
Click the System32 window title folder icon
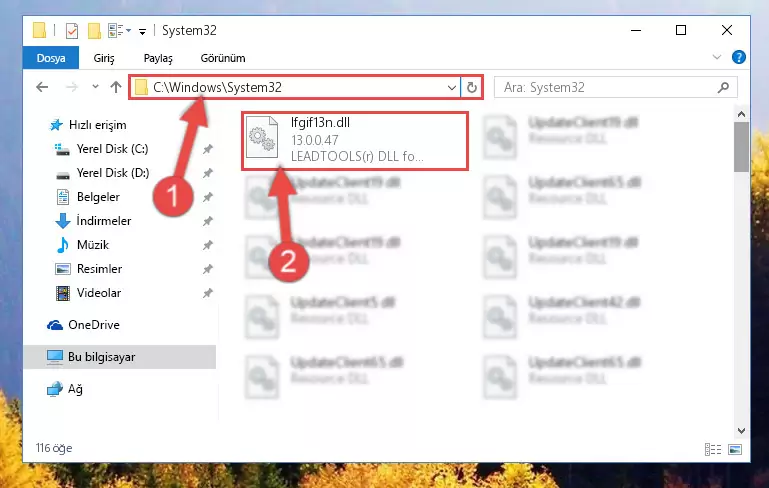(39, 30)
